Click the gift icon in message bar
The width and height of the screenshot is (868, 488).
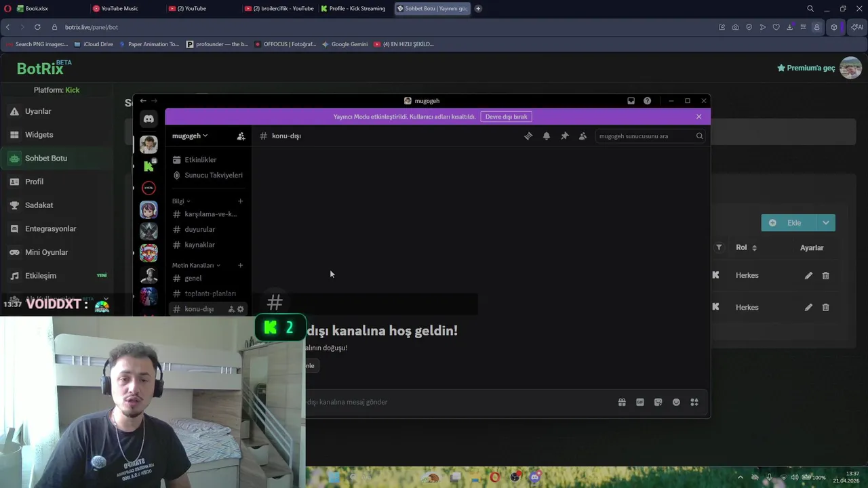click(622, 402)
